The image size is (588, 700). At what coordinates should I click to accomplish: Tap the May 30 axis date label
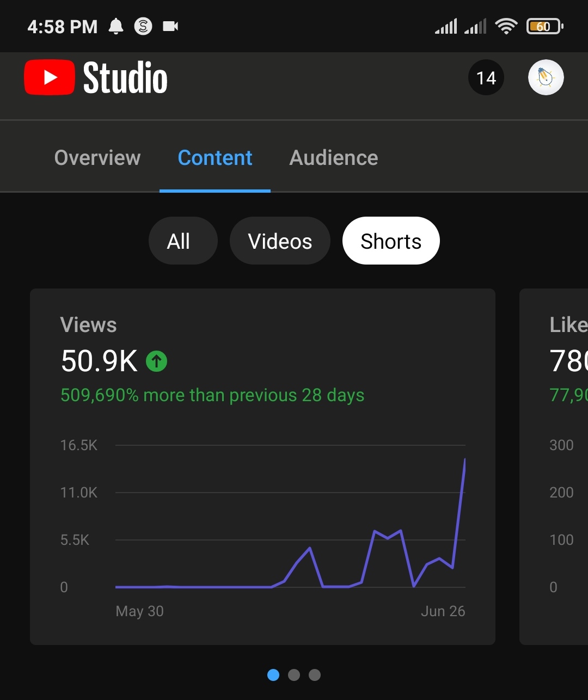tap(139, 611)
